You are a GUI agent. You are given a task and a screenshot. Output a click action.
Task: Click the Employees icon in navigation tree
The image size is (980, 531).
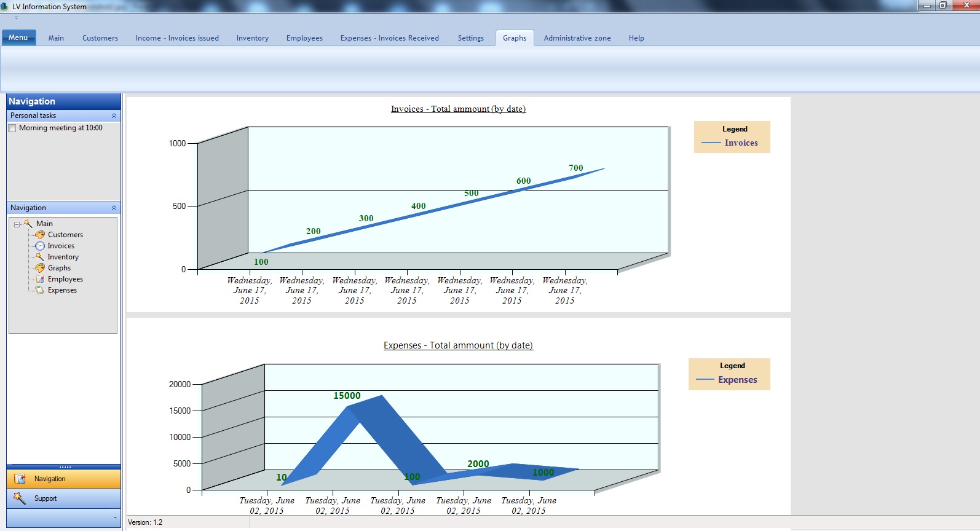[40, 279]
